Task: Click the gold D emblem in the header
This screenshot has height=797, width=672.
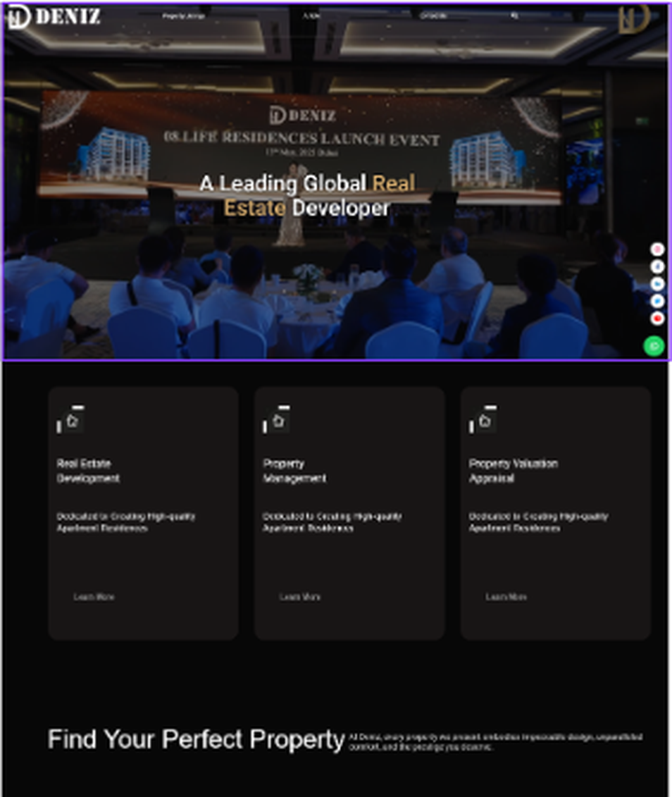Action: pyautogui.click(x=634, y=19)
